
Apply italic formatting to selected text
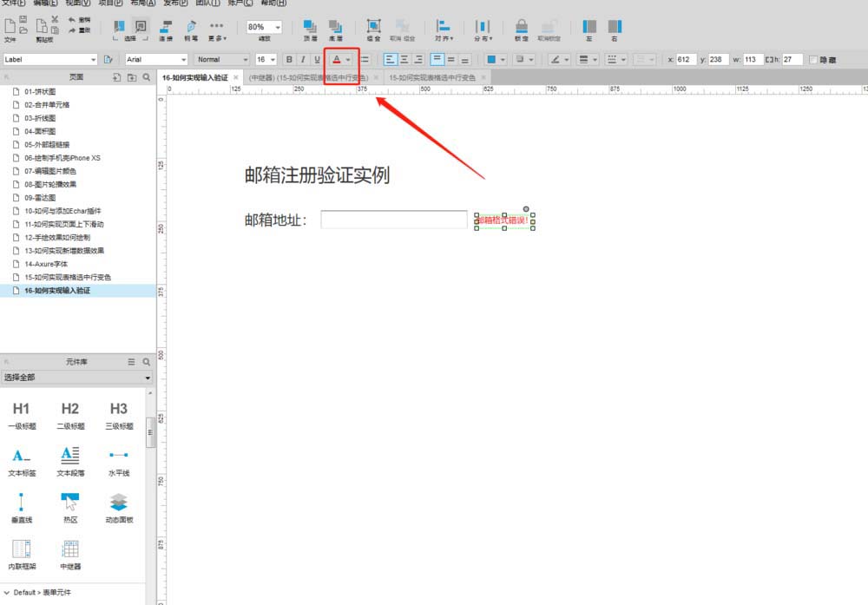pos(301,59)
